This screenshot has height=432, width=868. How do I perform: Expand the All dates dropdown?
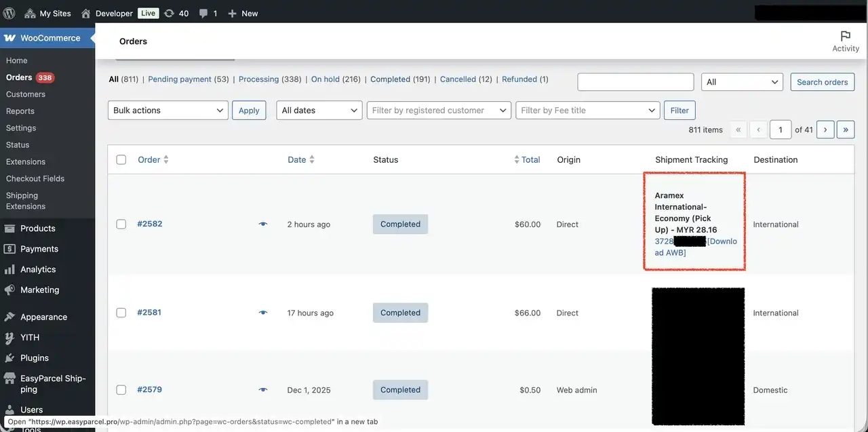(319, 110)
